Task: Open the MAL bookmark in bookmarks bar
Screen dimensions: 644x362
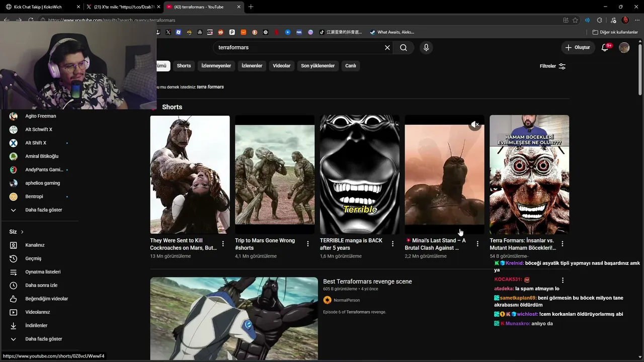Action: pos(299,32)
